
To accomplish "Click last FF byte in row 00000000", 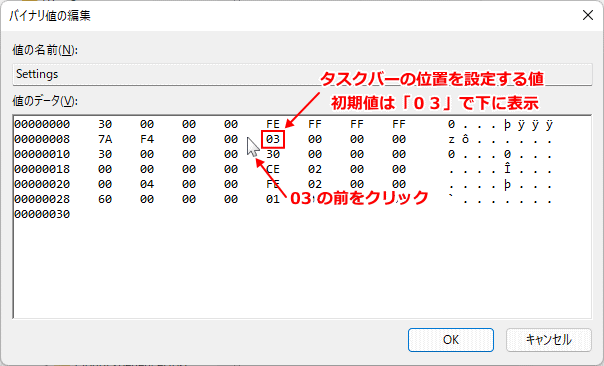I will [x=399, y=124].
